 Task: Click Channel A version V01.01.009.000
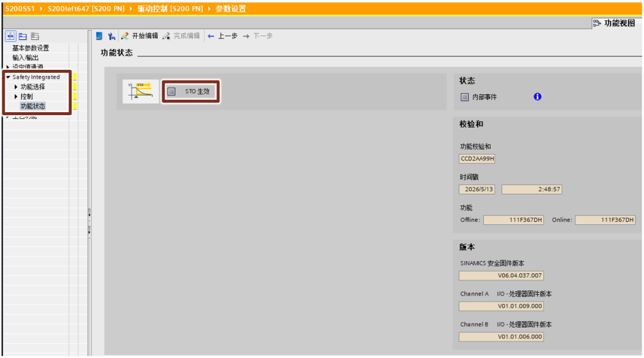coord(501,306)
